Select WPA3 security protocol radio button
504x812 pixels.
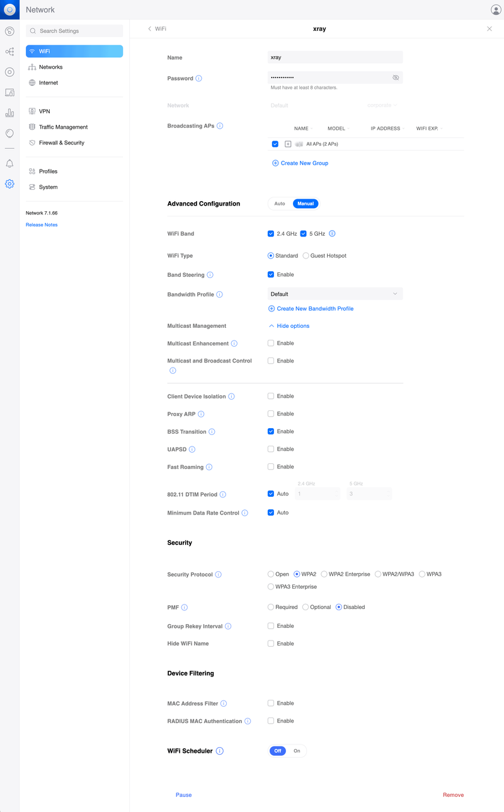click(x=423, y=574)
